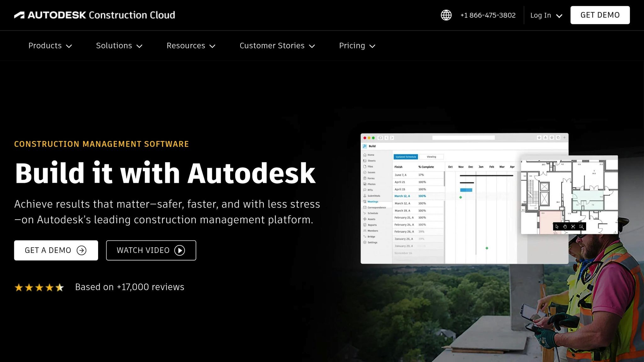The width and height of the screenshot is (644, 362).
Task: Click the floor plan thumbnail image
Action: coord(569,195)
